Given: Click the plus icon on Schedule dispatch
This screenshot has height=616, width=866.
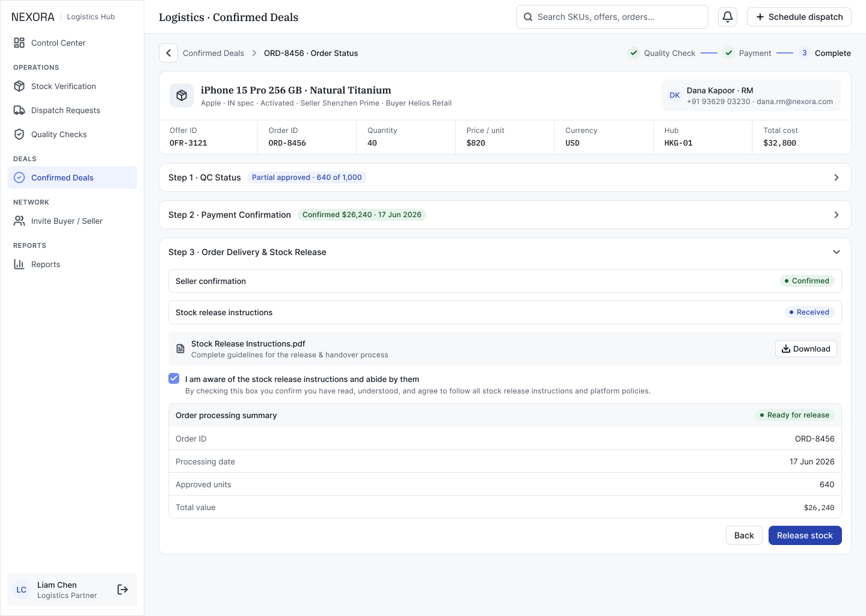Looking at the screenshot, I should coord(760,17).
